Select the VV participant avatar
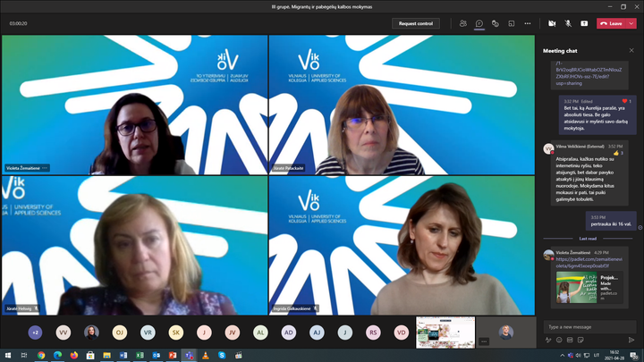 [x=64, y=332]
